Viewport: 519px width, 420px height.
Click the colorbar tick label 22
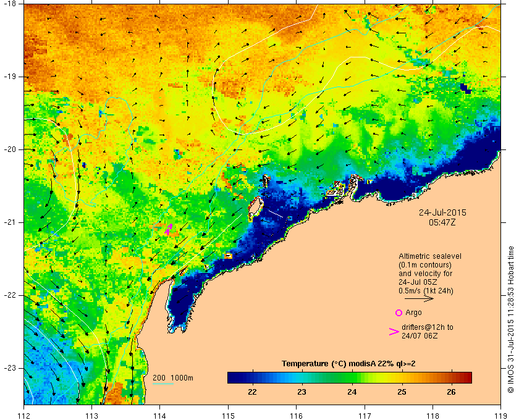[x=253, y=392]
